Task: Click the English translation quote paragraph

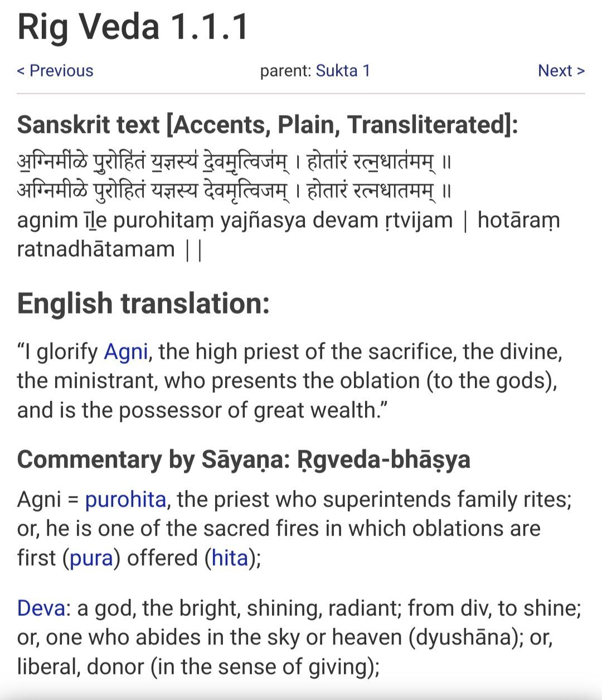Action: [x=290, y=381]
